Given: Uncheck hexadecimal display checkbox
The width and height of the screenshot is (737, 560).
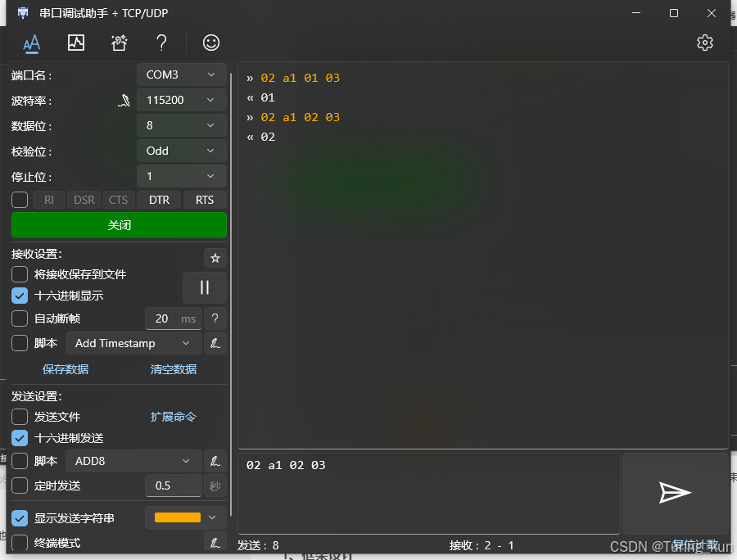Looking at the screenshot, I should [x=20, y=296].
